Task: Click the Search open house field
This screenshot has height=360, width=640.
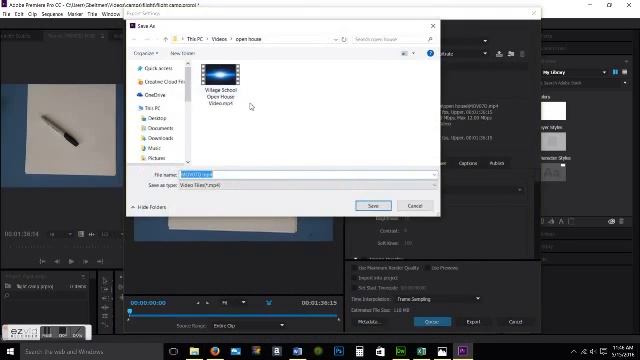Action: tap(393, 39)
